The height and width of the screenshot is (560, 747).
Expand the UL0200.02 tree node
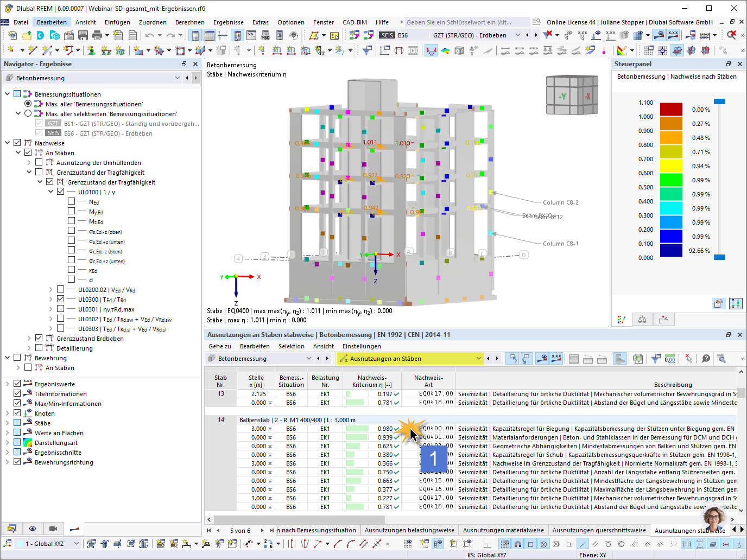50,289
